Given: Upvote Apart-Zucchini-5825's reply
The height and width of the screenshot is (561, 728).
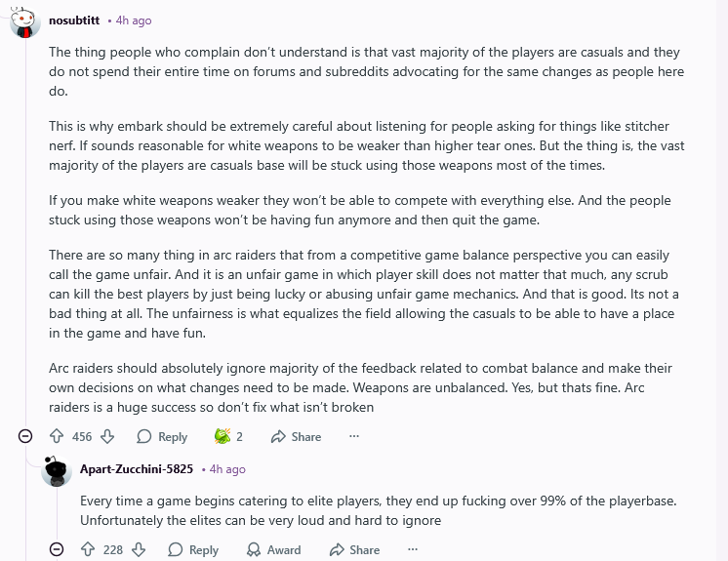Looking at the screenshot, I should point(88,549).
